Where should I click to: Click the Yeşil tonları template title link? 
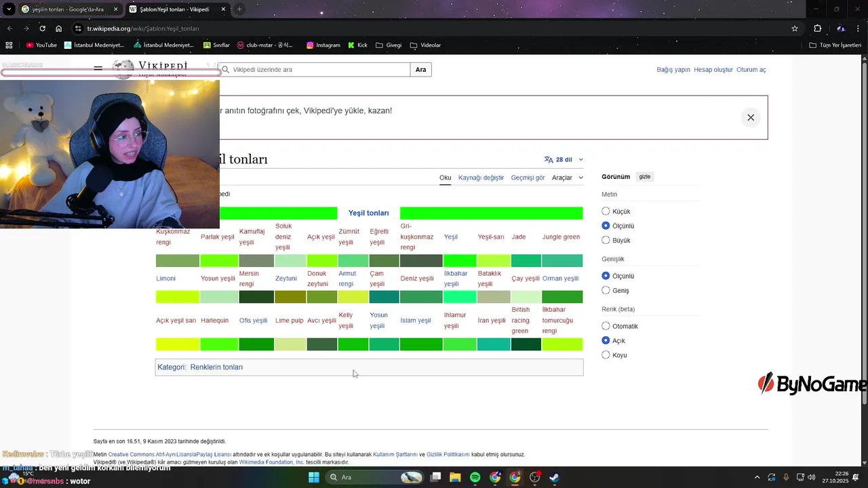[368, 213]
